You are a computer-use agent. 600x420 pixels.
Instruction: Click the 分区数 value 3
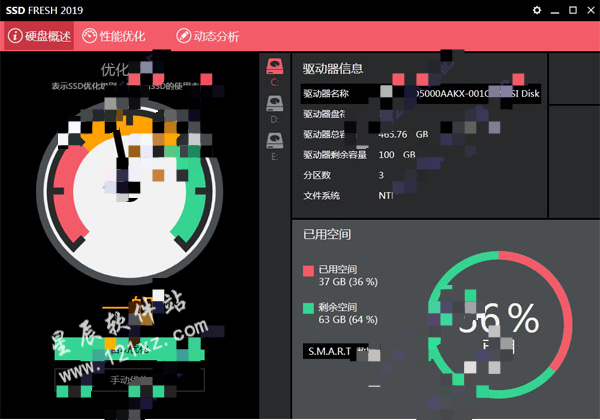click(x=381, y=175)
